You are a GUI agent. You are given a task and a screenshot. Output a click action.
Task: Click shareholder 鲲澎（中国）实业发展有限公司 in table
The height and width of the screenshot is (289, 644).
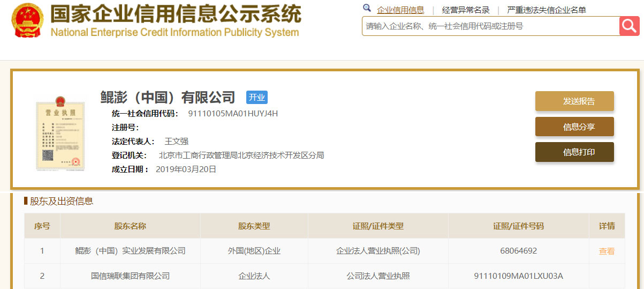click(130, 251)
